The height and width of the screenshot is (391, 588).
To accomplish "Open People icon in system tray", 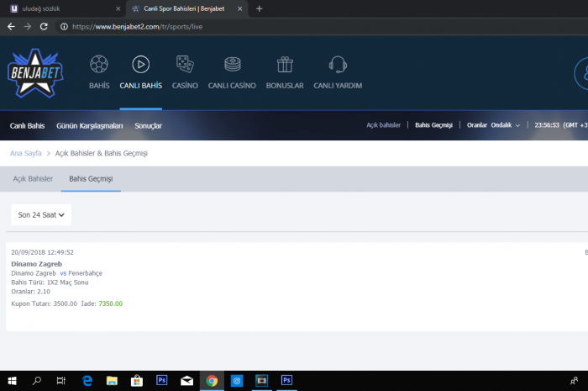I will pyautogui.click(x=574, y=381).
